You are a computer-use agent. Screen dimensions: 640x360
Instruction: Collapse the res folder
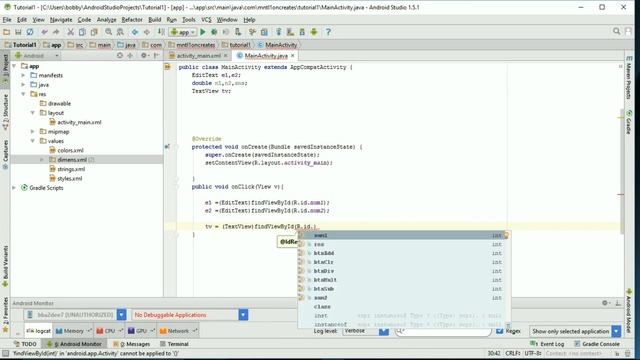[23, 94]
